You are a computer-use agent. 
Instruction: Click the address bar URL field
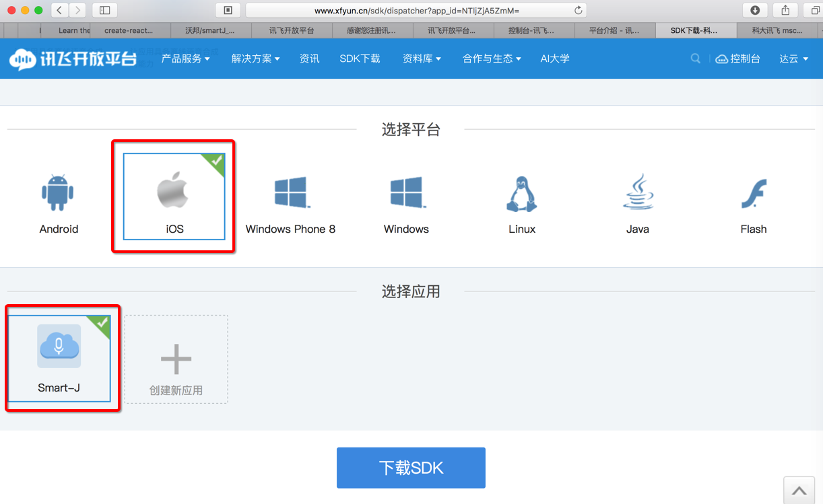pyautogui.click(x=416, y=10)
